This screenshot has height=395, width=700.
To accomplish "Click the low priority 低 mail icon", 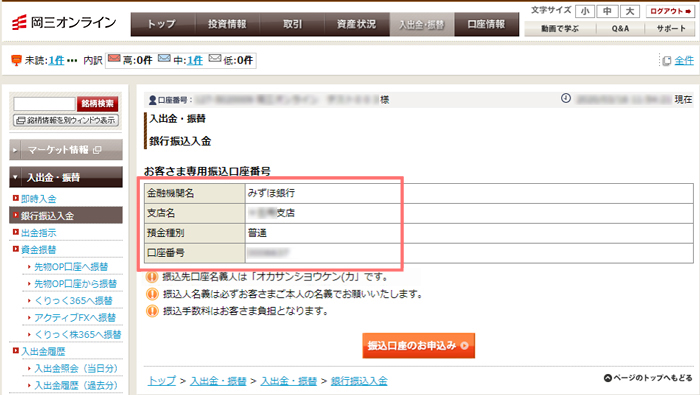I will click(215, 58).
